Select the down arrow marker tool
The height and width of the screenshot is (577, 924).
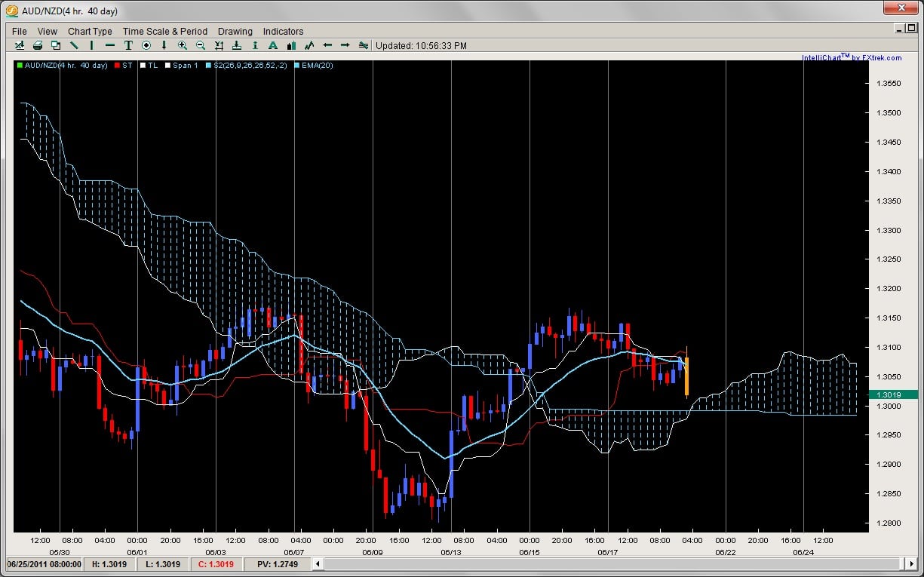[164, 45]
